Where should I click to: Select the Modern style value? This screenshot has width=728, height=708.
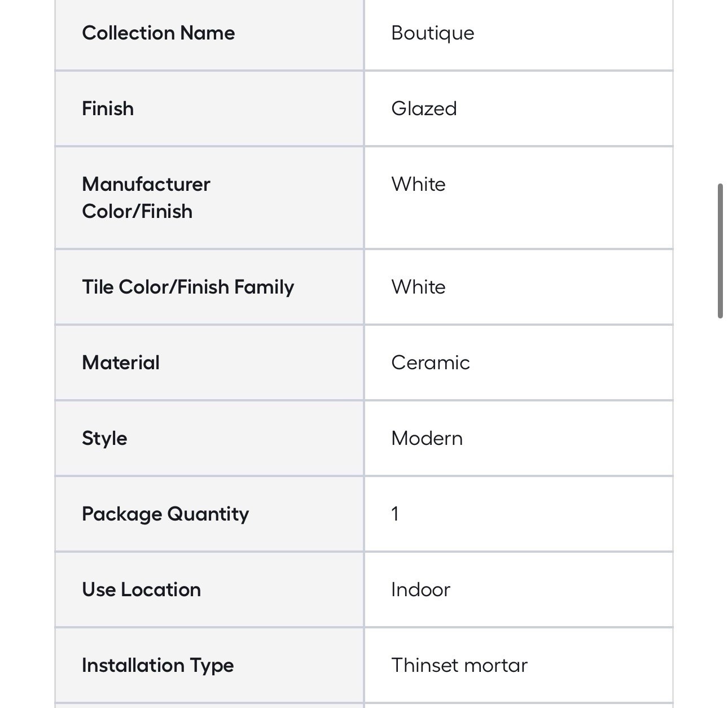[427, 438]
